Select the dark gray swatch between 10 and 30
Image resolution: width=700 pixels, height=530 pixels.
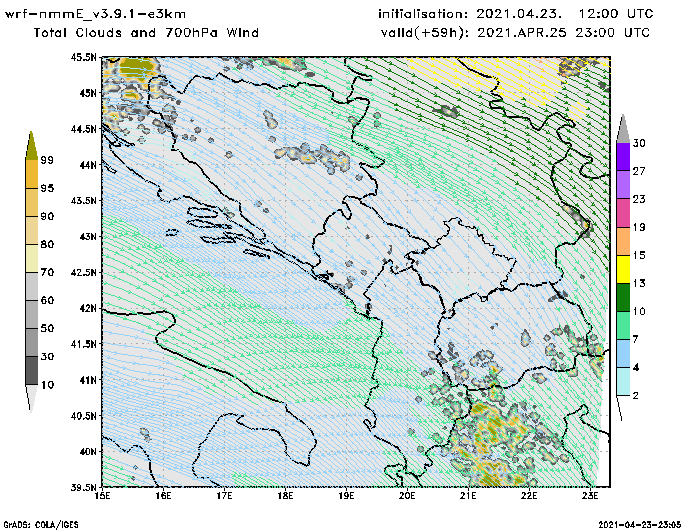(32, 371)
